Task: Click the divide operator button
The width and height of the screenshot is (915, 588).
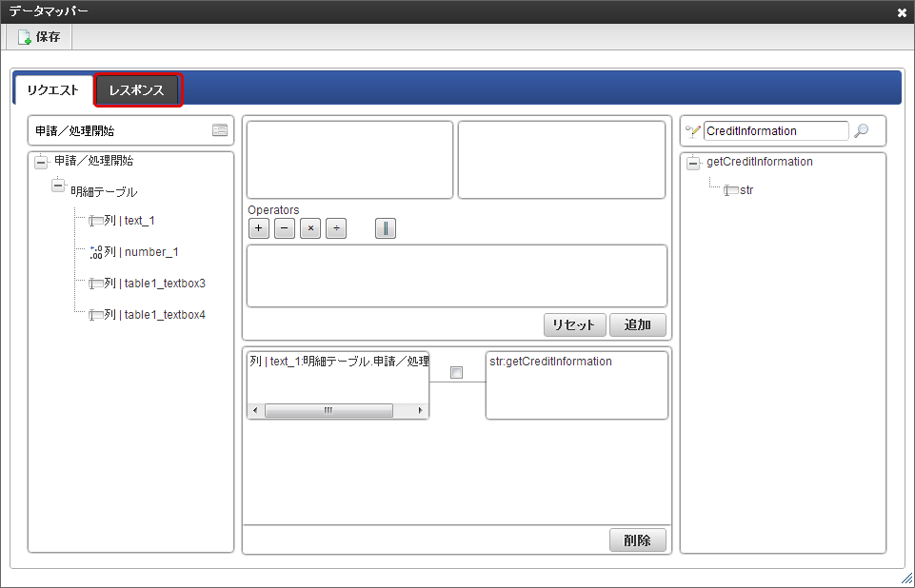Action: [x=336, y=228]
